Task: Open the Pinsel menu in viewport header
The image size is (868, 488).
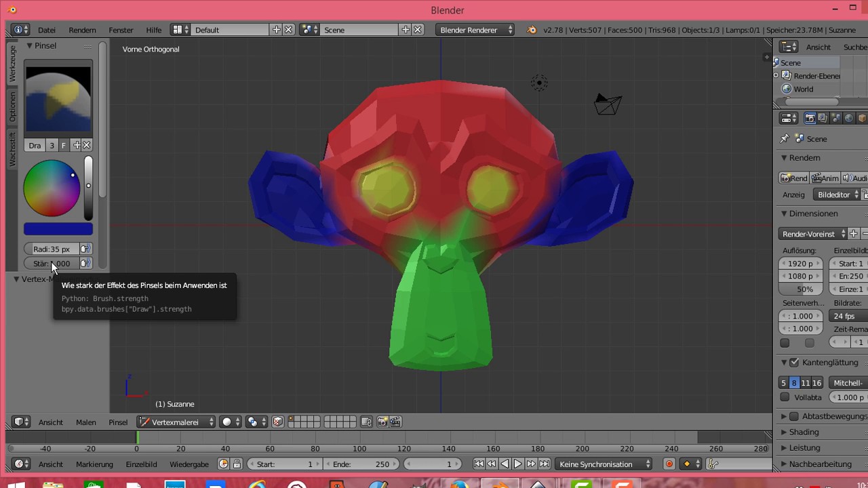Action: [x=118, y=422]
